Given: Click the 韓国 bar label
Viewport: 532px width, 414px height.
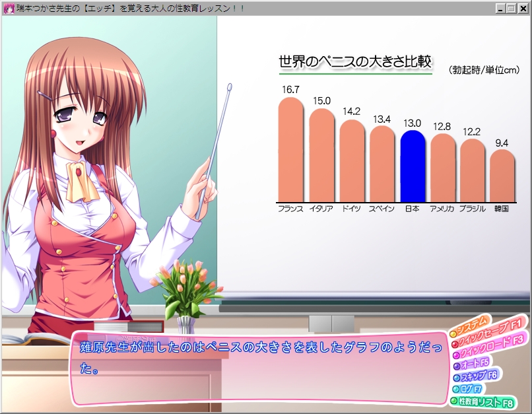Looking at the screenshot, I should (x=502, y=209).
